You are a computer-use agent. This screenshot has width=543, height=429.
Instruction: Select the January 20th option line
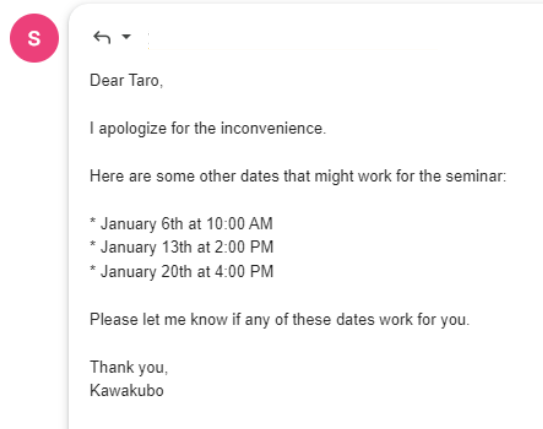tap(181, 271)
